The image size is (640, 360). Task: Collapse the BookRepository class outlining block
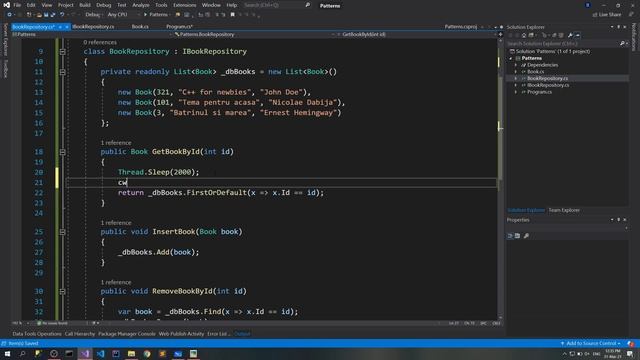pyautogui.click(x=62, y=52)
